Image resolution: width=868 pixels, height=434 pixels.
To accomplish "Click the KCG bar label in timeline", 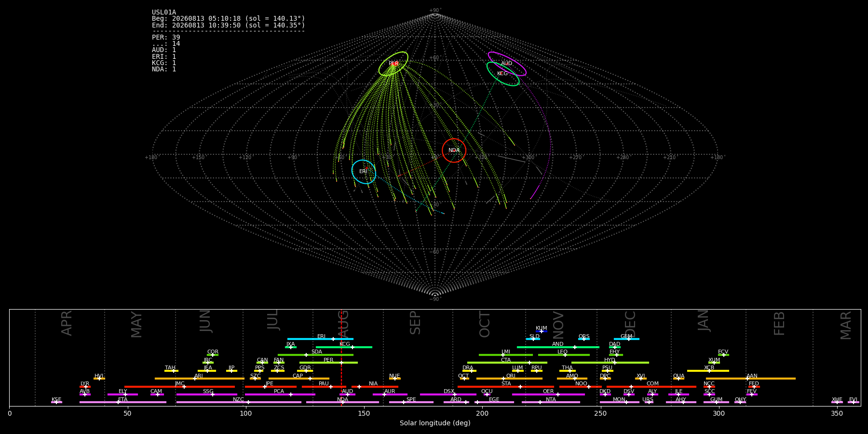I will 345,344.
